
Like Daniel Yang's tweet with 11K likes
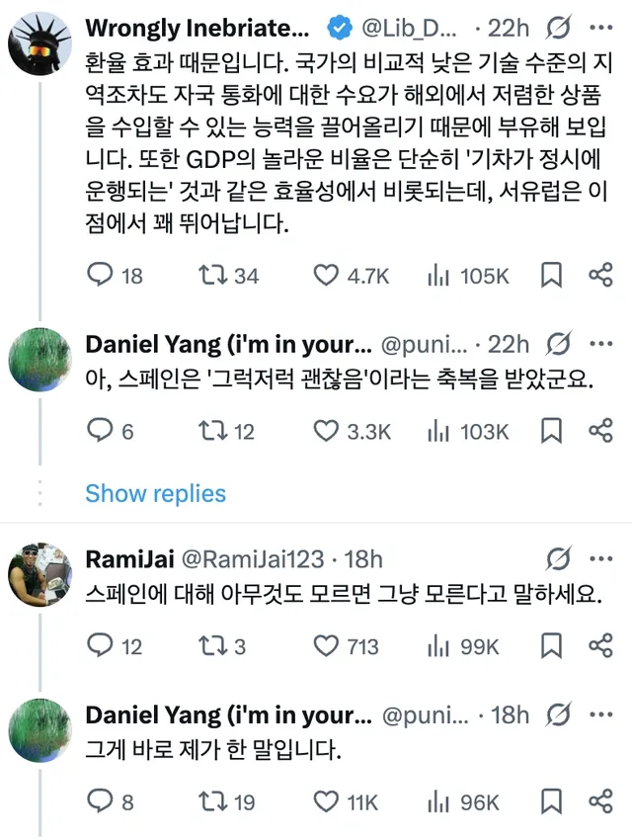coord(326,801)
